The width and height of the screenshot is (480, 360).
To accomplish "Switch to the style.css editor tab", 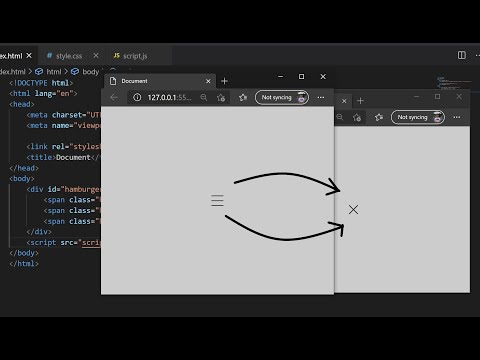I will click(69, 56).
